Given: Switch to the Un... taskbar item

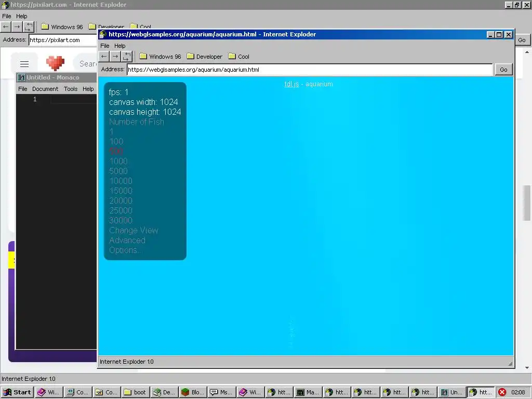Looking at the screenshot, I should (451, 392).
